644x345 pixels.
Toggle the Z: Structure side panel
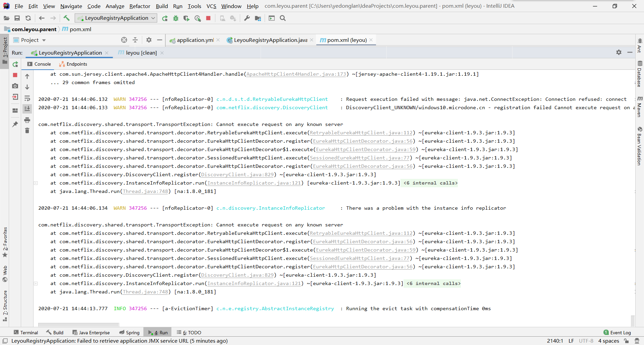pyautogui.click(x=5, y=306)
